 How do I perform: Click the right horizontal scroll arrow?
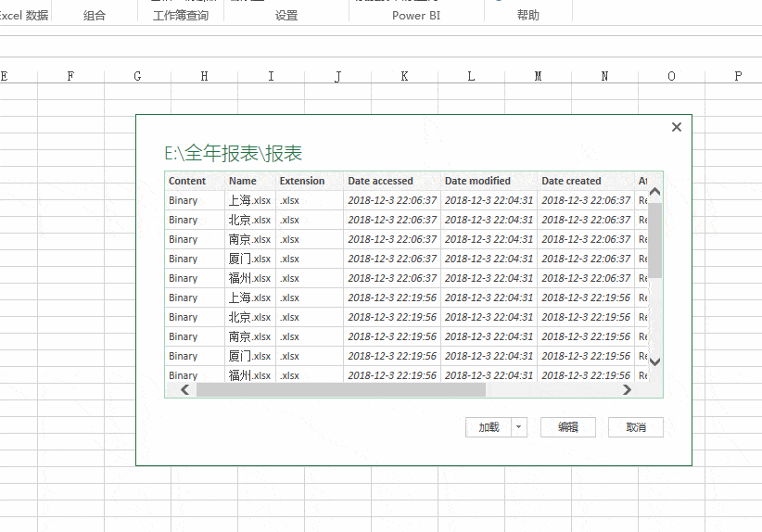click(x=627, y=389)
